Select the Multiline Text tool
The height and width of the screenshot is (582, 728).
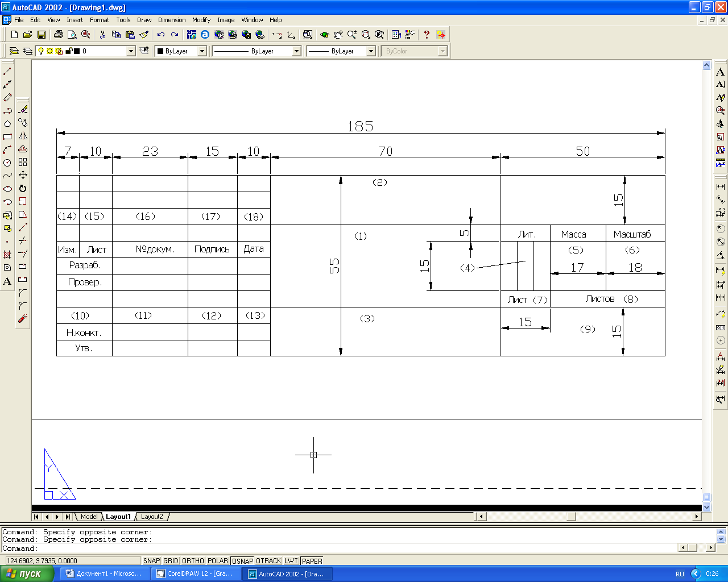(x=7, y=281)
